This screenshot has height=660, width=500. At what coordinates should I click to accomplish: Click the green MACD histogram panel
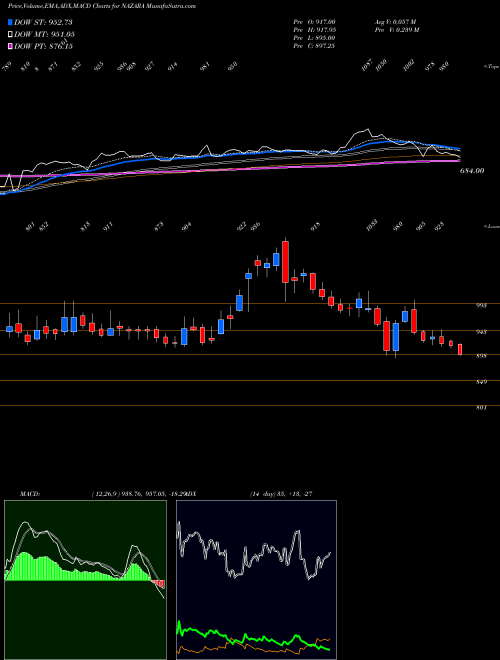pos(85,580)
